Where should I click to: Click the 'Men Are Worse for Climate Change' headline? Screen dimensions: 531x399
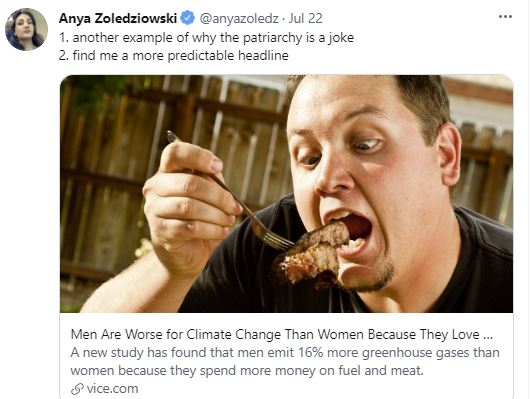tap(282, 335)
